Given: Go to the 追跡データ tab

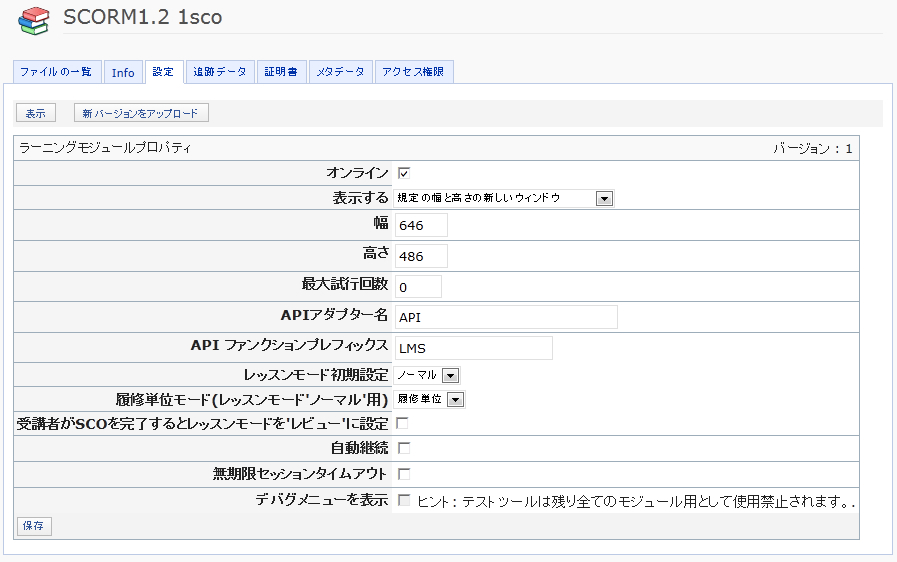Looking at the screenshot, I should pos(219,72).
